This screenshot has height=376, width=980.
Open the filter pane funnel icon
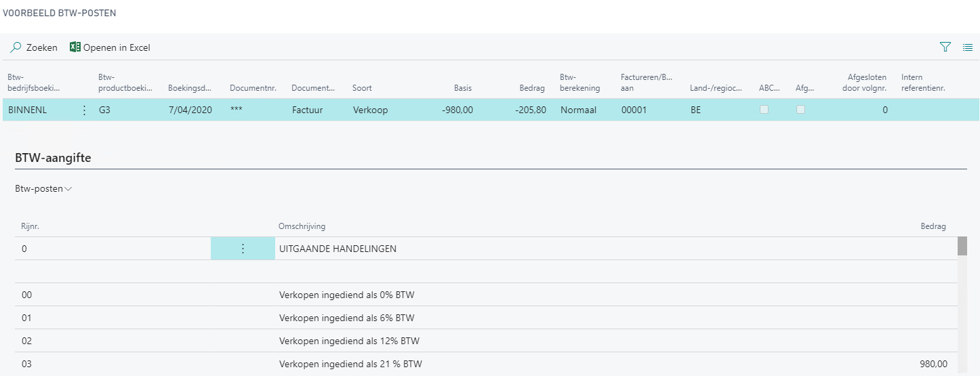945,47
